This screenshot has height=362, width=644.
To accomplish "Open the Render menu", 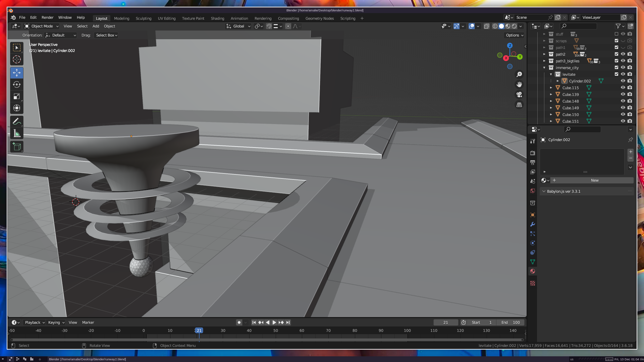I will pos(47,17).
